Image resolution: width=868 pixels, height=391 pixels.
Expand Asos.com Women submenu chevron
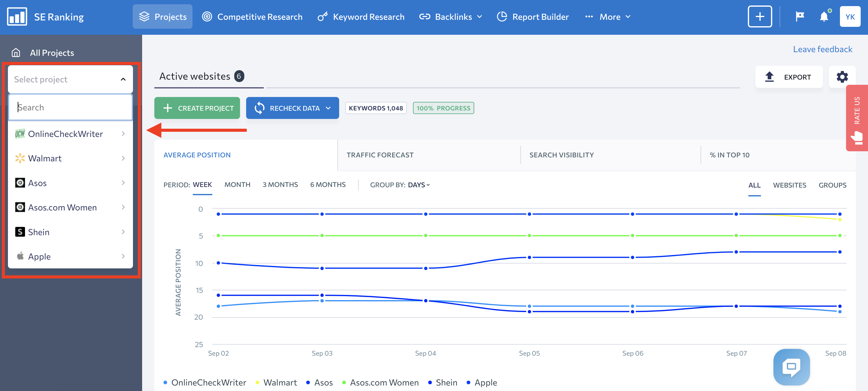click(x=123, y=207)
